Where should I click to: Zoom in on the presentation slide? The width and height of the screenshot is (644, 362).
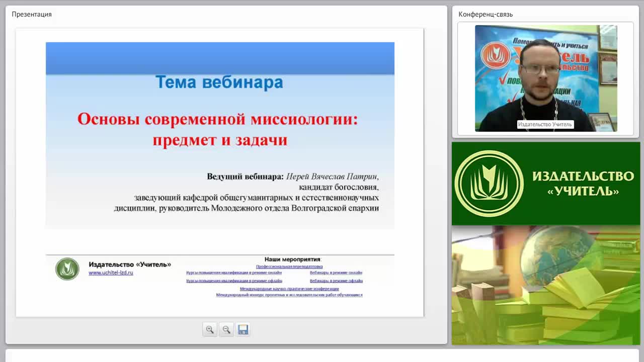[210, 329]
